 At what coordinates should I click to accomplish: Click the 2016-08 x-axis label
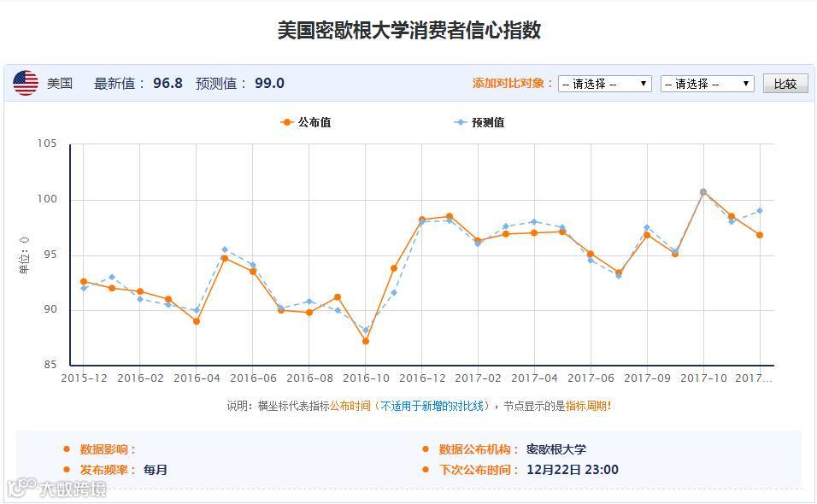click(x=309, y=378)
